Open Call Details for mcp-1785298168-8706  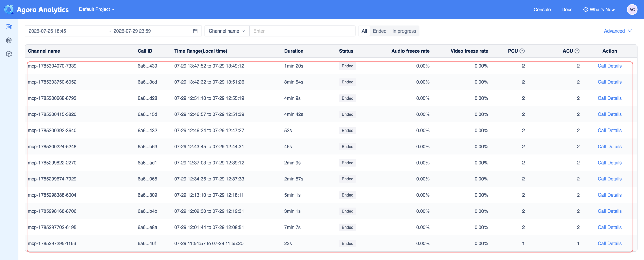coord(610,211)
